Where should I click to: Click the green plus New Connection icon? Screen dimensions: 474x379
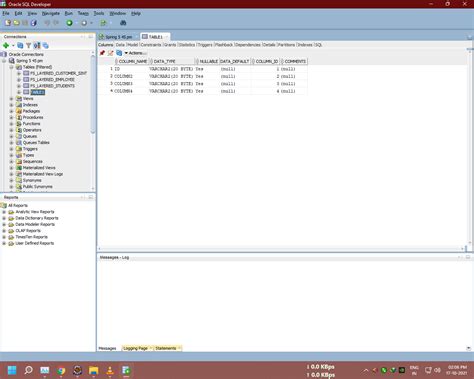pos(6,45)
